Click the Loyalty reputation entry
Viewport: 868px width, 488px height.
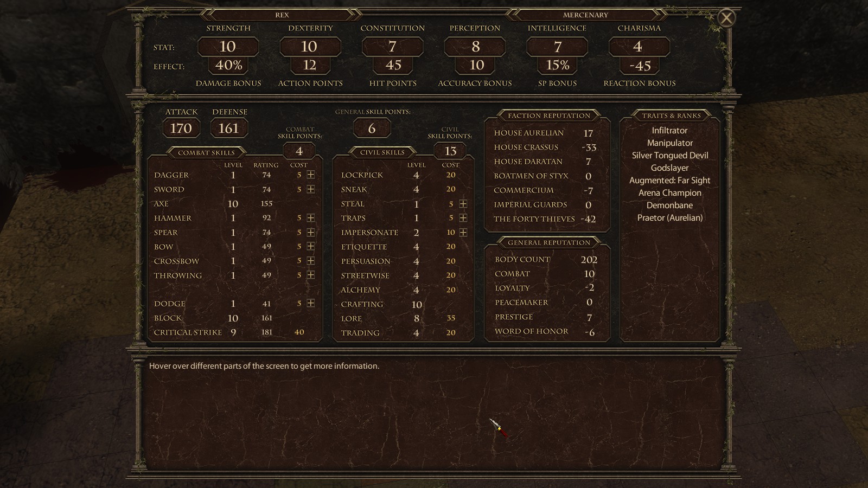[512, 288]
